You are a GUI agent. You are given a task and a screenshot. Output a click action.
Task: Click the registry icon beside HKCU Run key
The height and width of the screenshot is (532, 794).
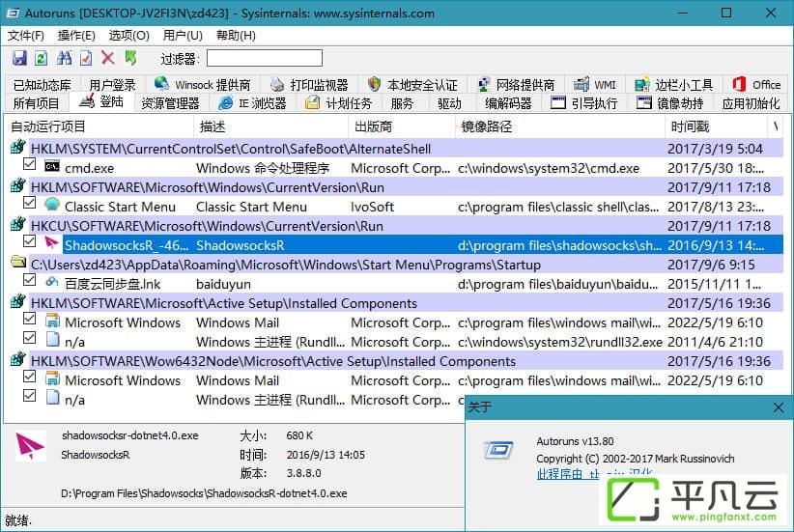tap(17, 224)
